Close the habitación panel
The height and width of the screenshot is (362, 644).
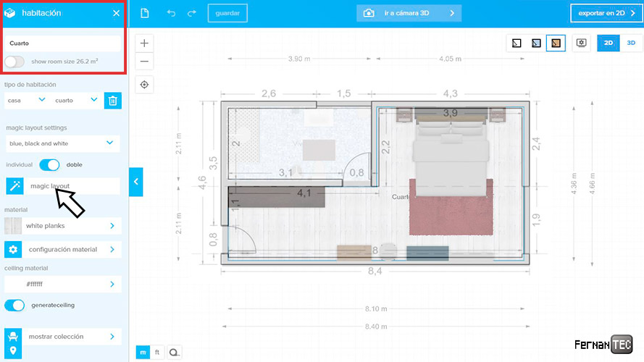pos(116,13)
